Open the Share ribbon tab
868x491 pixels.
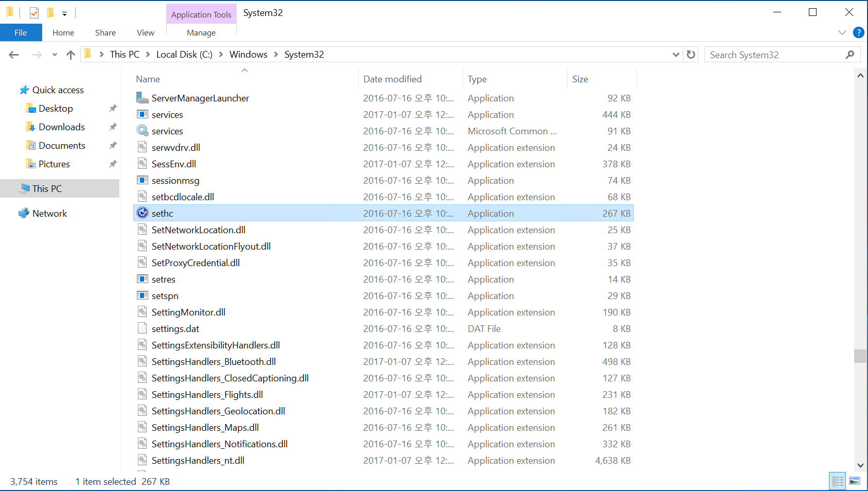click(x=105, y=32)
